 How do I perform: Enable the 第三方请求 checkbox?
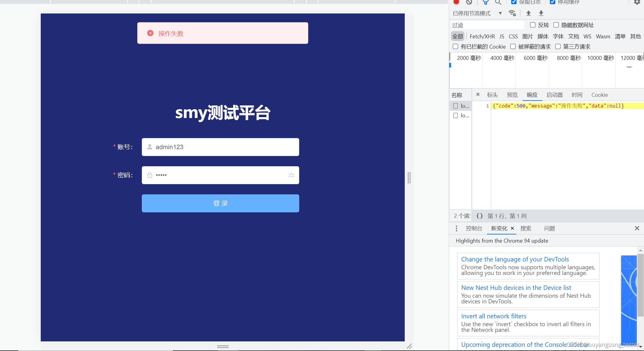[x=558, y=46]
